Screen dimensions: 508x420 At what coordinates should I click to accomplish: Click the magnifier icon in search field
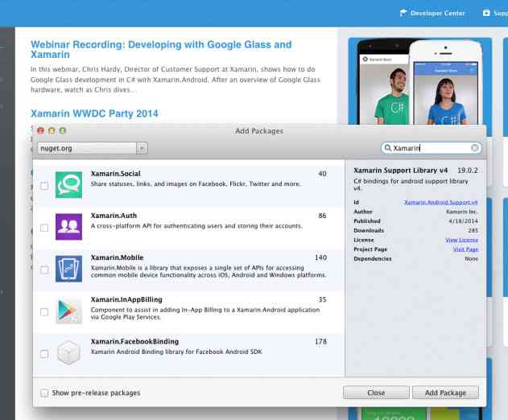[388, 148]
